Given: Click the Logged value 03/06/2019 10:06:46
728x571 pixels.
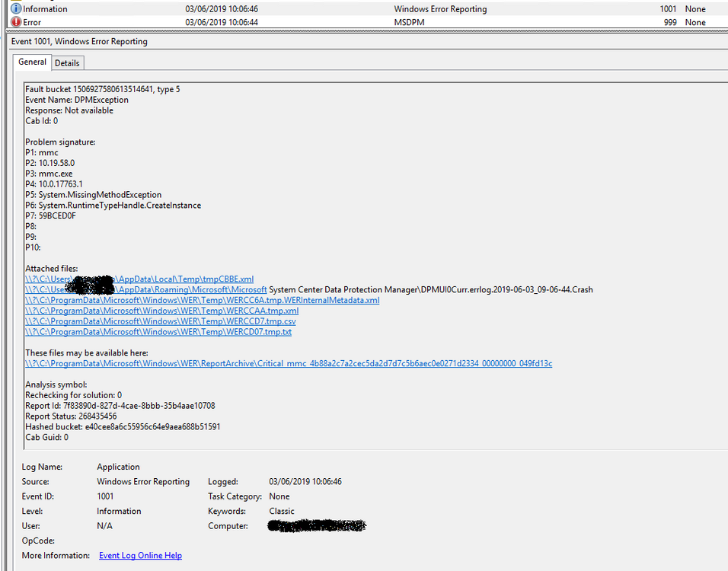Looking at the screenshot, I should [305, 482].
